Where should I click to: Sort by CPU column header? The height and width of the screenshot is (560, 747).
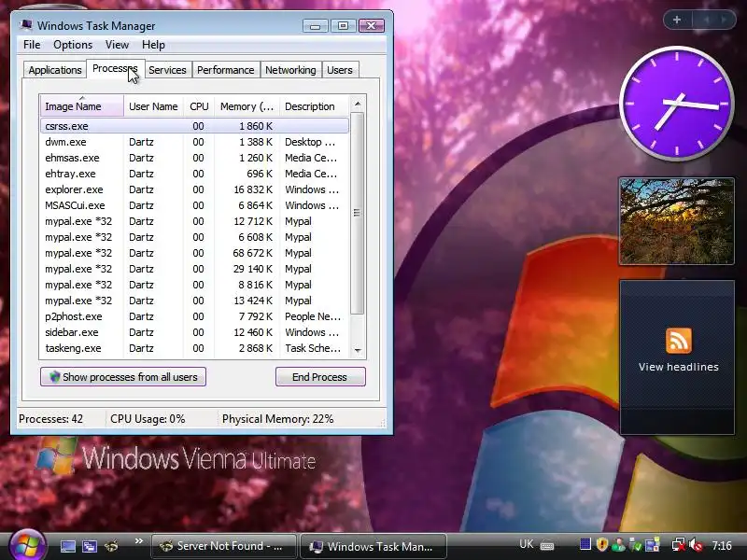pyautogui.click(x=199, y=106)
